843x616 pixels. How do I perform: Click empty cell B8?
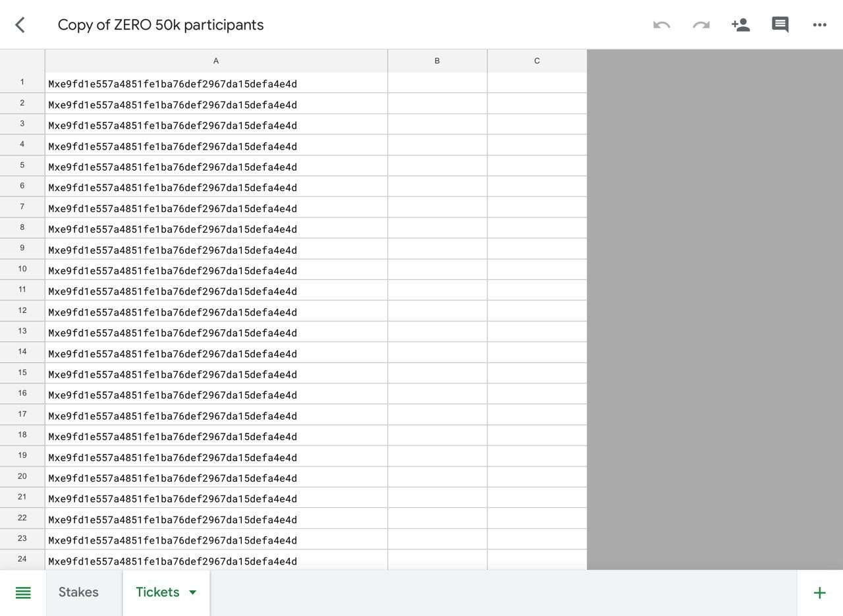pos(437,229)
